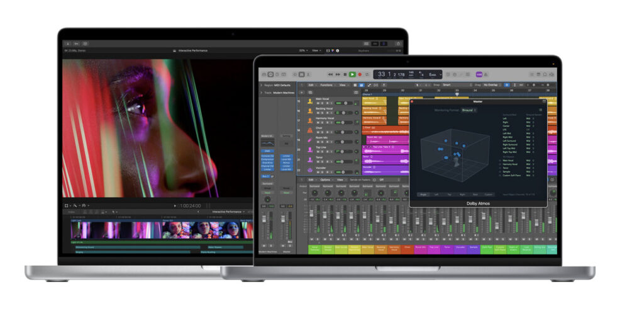This screenshot has height=321, width=644.
Task: Click the purple tuner button in control bar
Action: pyautogui.click(x=479, y=74)
